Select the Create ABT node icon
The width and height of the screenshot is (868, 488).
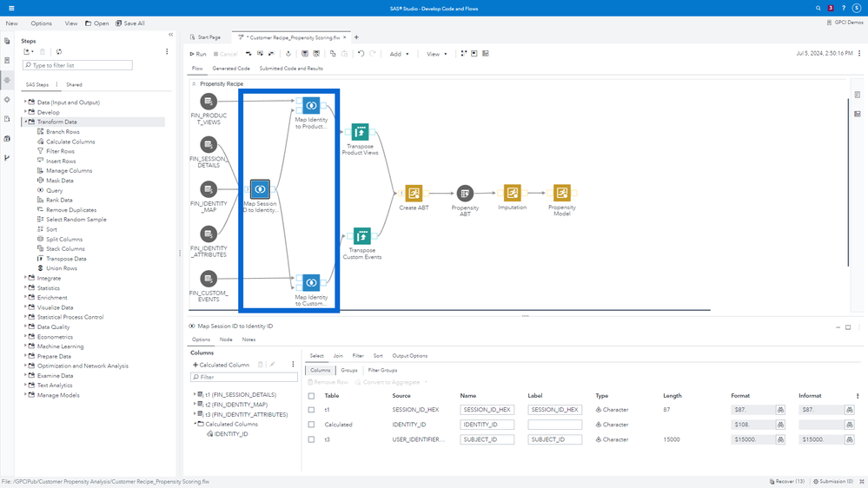click(414, 193)
